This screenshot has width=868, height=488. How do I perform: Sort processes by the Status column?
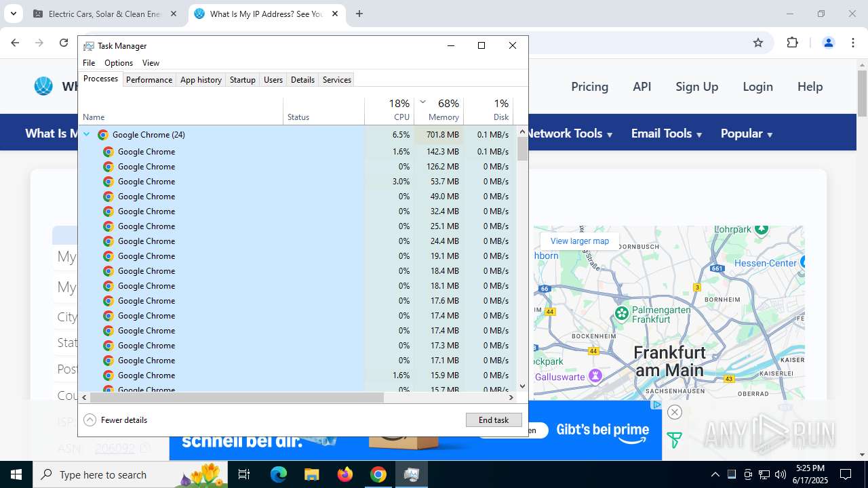[x=323, y=111]
